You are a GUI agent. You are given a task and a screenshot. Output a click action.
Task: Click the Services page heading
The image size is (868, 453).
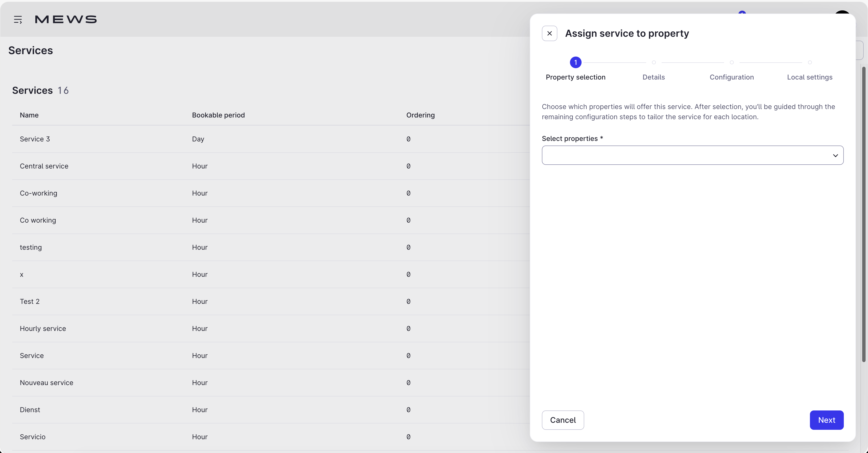(30, 51)
